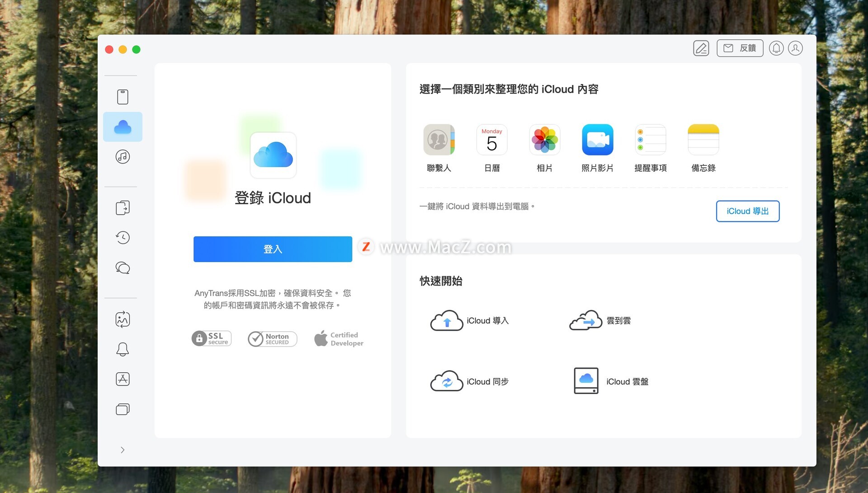The height and width of the screenshot is (493, 868).
Task: Open the Screen Mirroring stacked windows icon
Action: [x=123, y=409]
